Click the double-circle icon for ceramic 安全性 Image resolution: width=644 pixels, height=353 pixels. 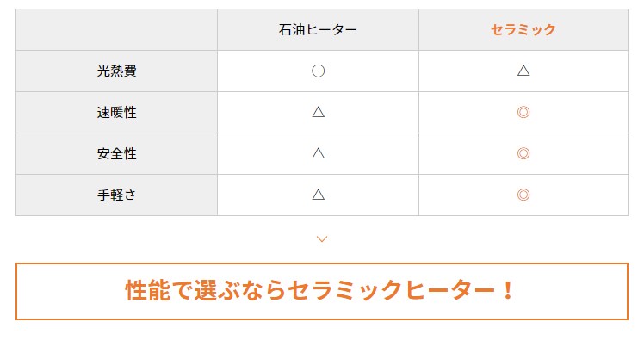[523, 153]
